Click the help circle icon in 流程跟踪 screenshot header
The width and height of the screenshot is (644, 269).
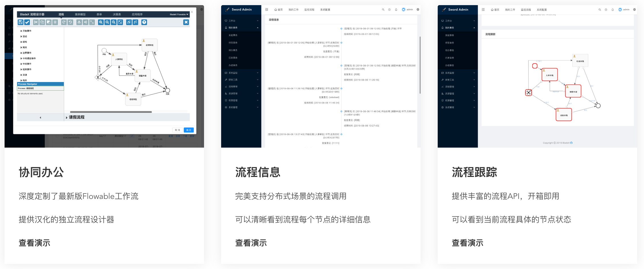(606, 10)
